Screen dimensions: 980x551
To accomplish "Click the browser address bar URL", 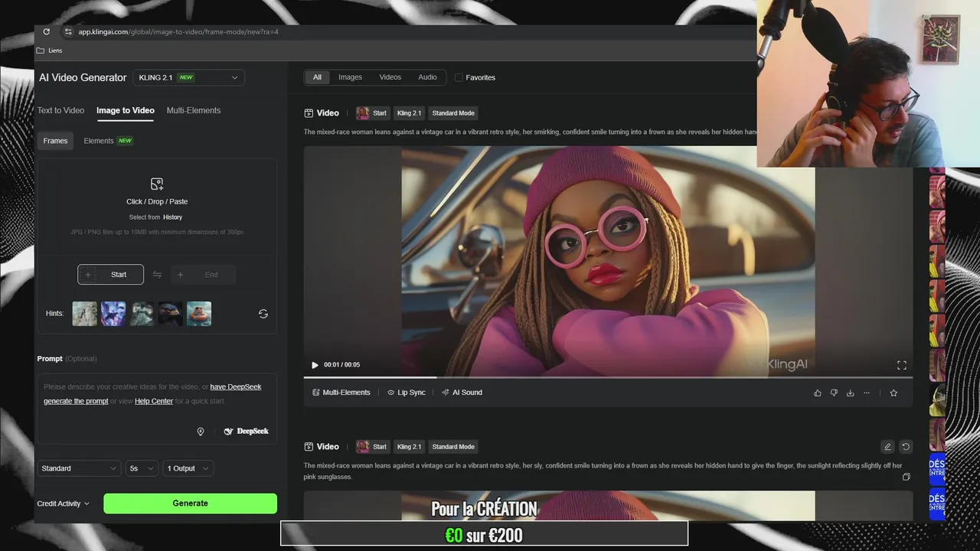I will tap(178, 32).
